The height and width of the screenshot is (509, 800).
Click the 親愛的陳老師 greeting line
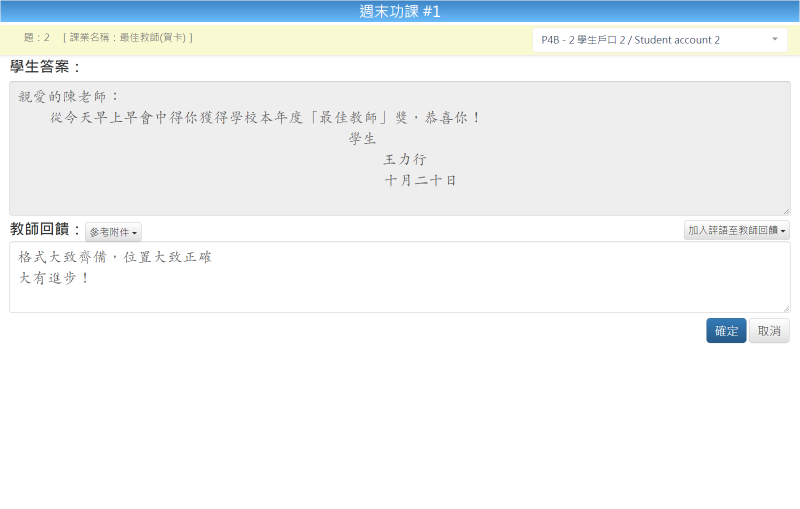click(69, 97)
